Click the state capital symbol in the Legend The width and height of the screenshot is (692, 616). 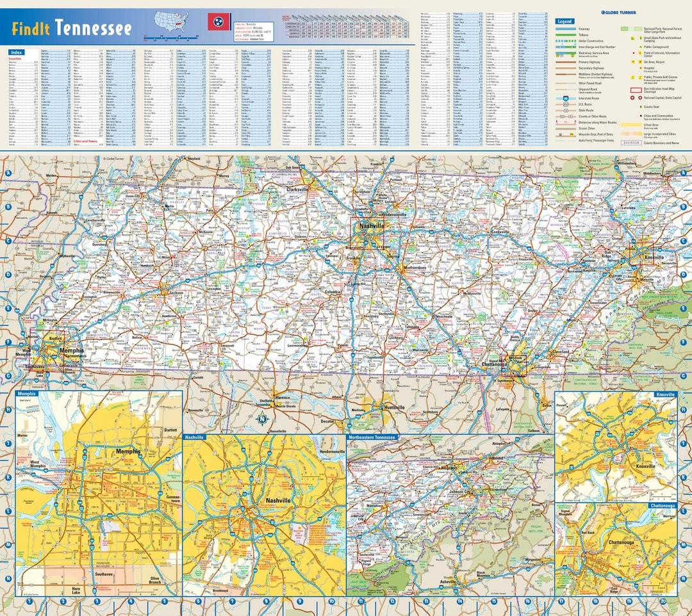pyautogui.click(x=640, y=97)
